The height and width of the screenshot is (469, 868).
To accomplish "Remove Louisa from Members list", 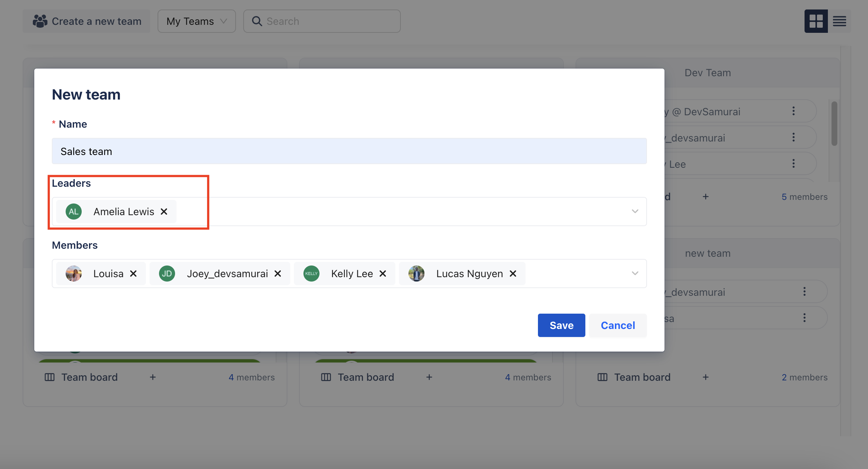I will [133, 274].
